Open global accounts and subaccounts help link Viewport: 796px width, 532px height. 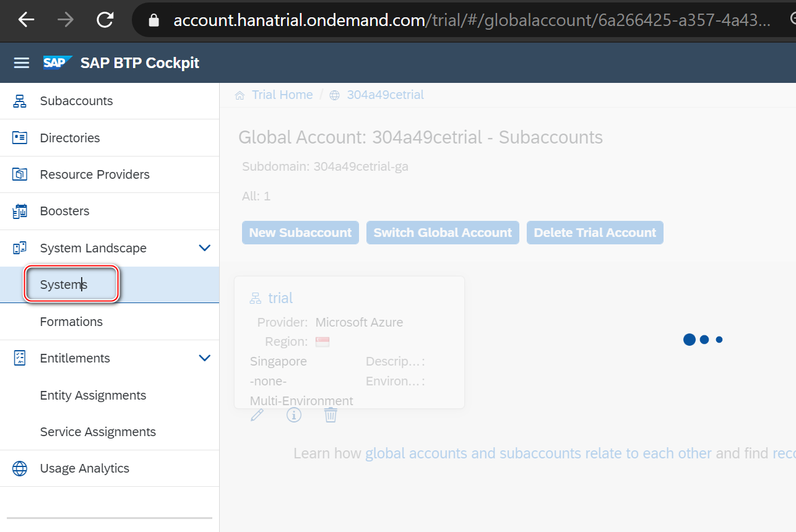pos(539,453)
